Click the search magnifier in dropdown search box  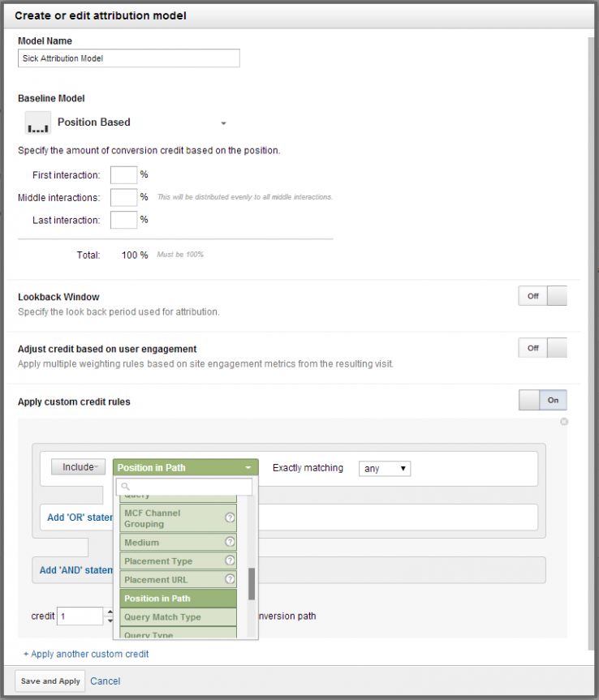[x=125, y=487]
